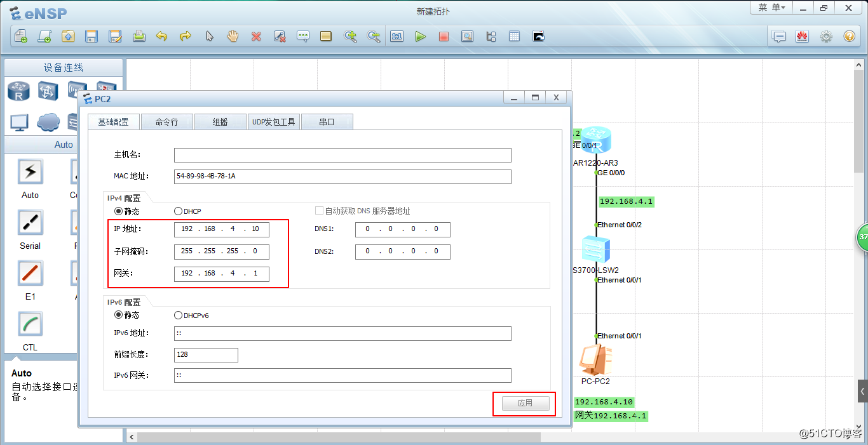Open help with the question mark icon

coord(850,36)
